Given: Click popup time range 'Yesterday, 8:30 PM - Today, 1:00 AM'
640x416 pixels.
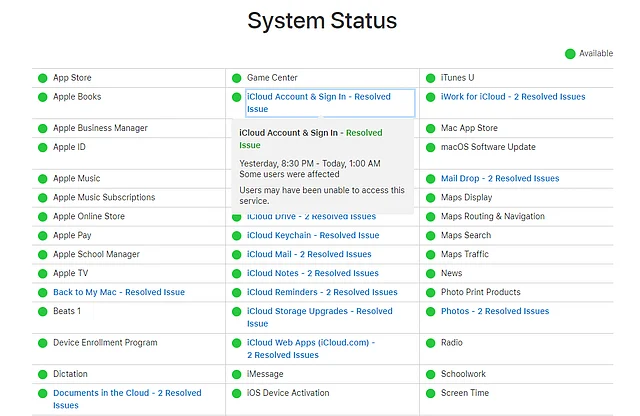Looking at the screenshot, I should (310, 163).
